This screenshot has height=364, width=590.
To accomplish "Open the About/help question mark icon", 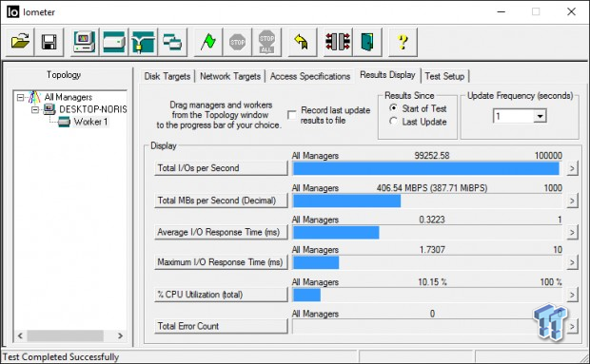I will click(x=403, y=42).
